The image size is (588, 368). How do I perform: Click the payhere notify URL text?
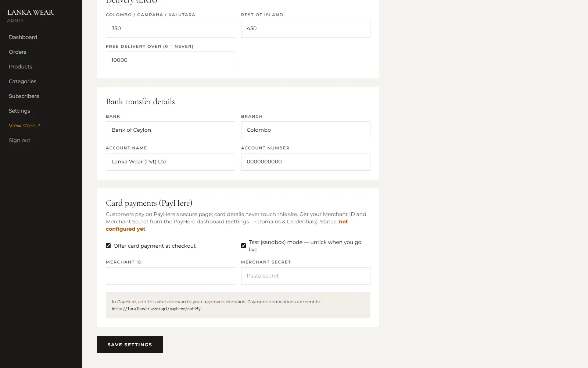pyautogui.click(x=156, y=309)
